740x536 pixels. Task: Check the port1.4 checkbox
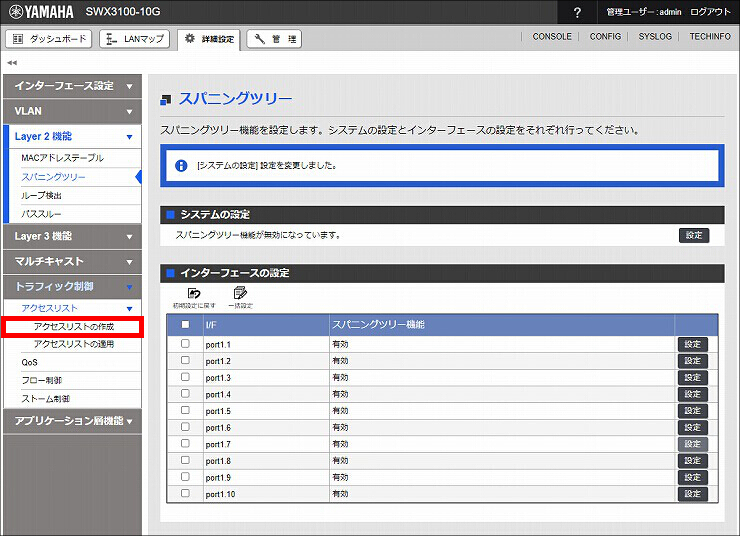(185, 393)
